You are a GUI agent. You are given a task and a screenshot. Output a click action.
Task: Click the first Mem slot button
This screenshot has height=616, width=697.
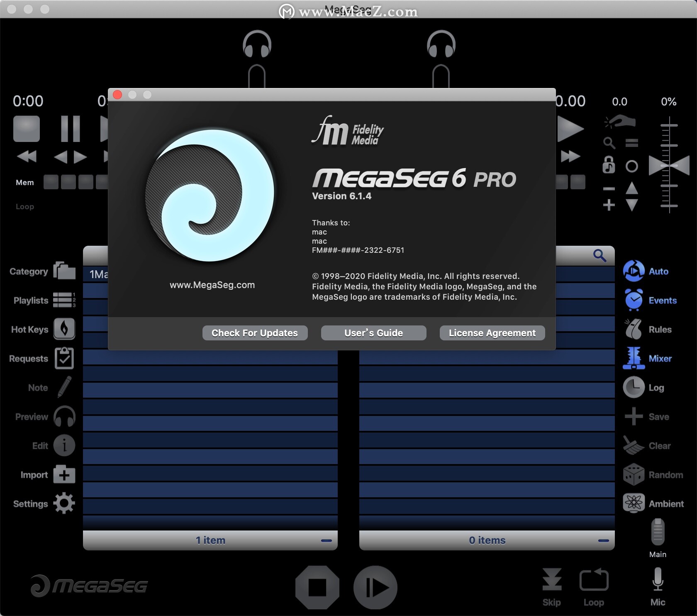pos(51,182)
